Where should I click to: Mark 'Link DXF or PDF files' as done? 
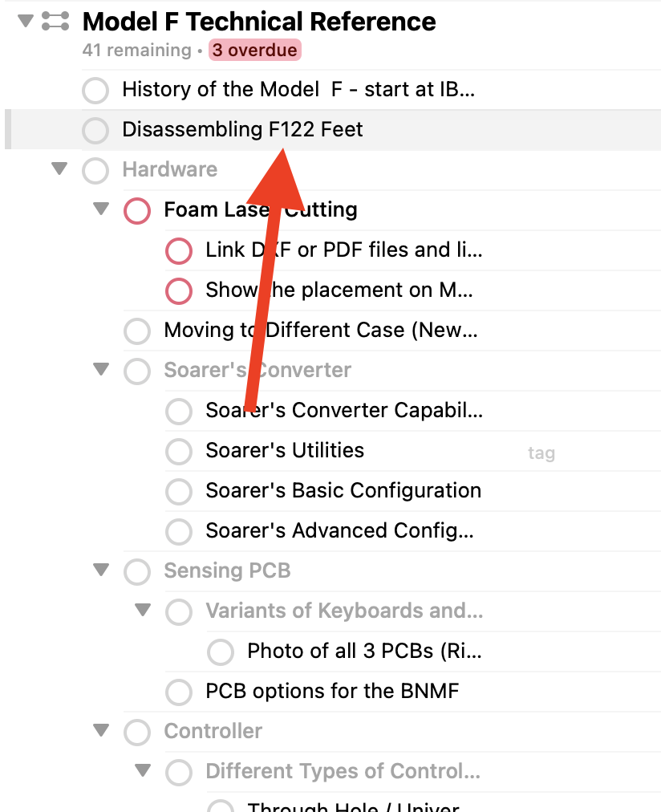(x=178, y=251)
